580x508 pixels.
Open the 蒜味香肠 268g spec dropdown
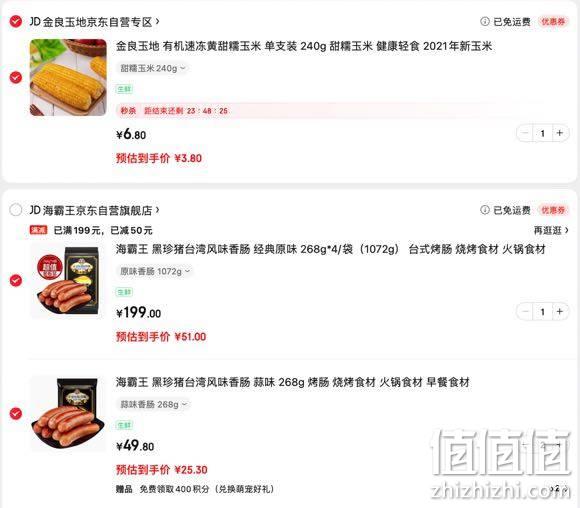tap(154, 404)
